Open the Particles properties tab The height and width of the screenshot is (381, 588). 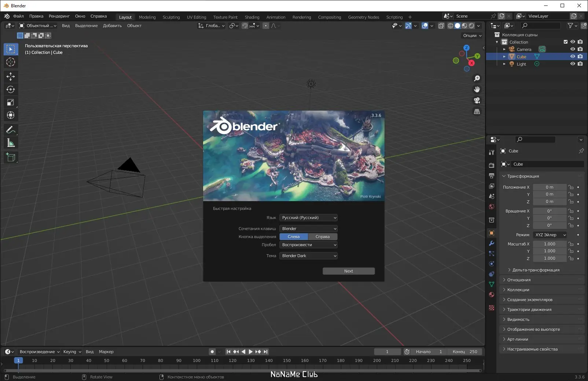pyautogui.click(x=492, y=254)
